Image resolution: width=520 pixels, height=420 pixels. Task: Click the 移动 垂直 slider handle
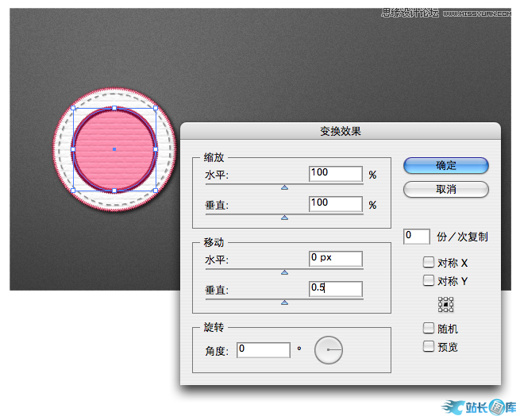(x=284, y=302)
